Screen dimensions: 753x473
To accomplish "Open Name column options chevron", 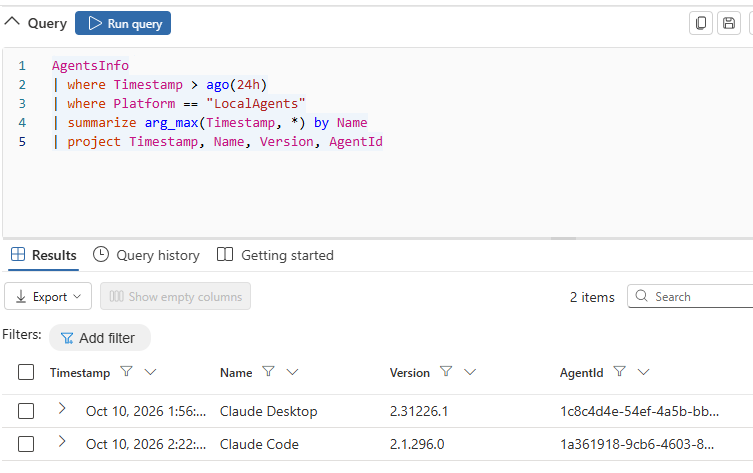I will tap(292, 372).
